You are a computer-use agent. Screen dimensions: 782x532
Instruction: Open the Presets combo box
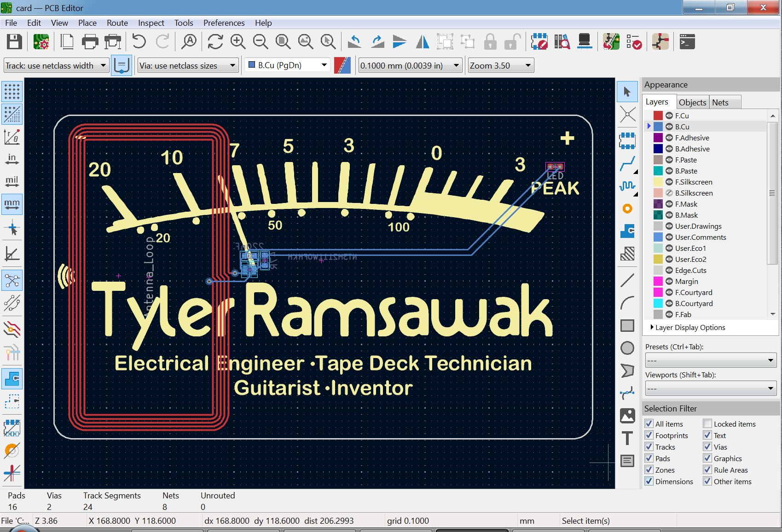point(710,360)
